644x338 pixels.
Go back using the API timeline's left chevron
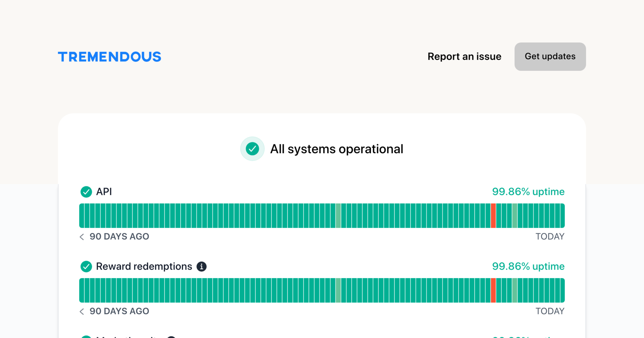tap(82, 237)
